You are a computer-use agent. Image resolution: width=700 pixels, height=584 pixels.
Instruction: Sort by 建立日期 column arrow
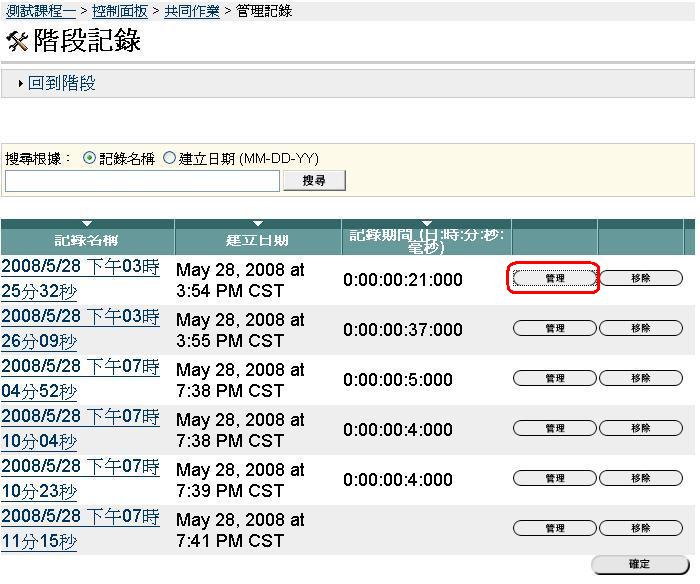click(x=257, y=223)
